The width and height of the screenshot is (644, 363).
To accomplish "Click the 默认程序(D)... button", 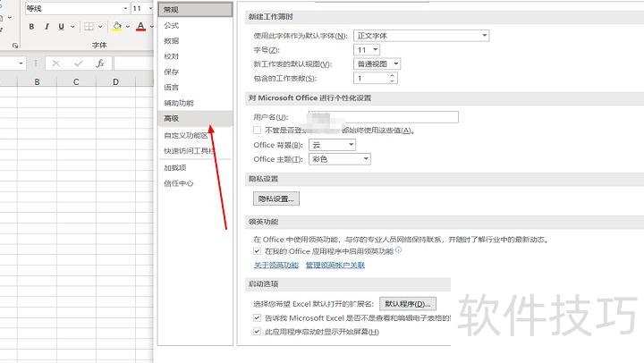I will tap(408, 304).
